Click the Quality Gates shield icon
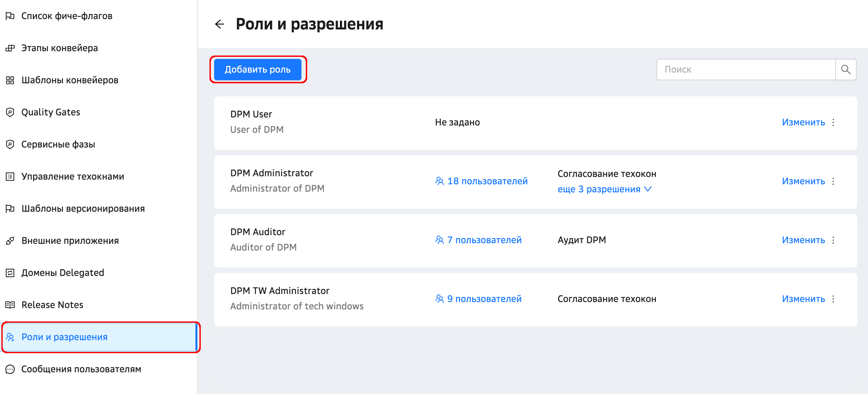 point(10,112)
